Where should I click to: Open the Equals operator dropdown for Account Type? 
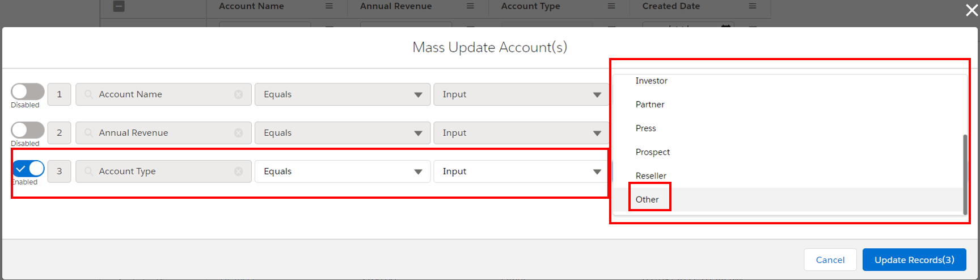pyautogui.click(x=343, y=172)
